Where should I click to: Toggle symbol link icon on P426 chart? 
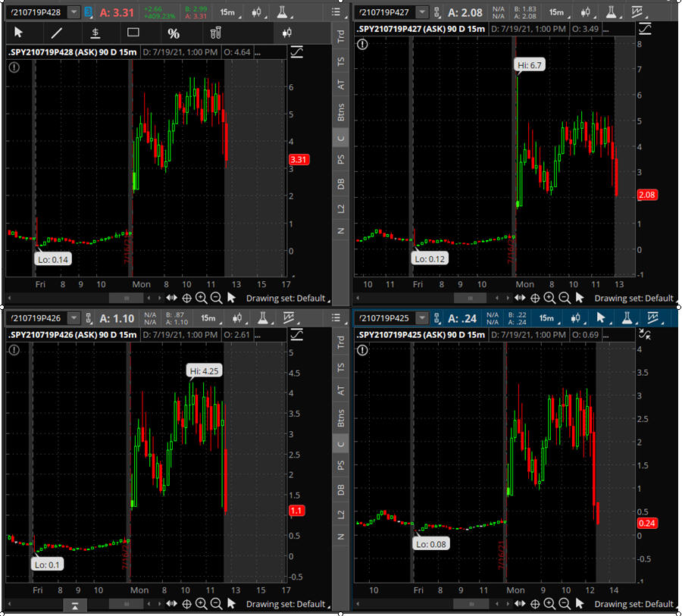[x=89, y=318]
